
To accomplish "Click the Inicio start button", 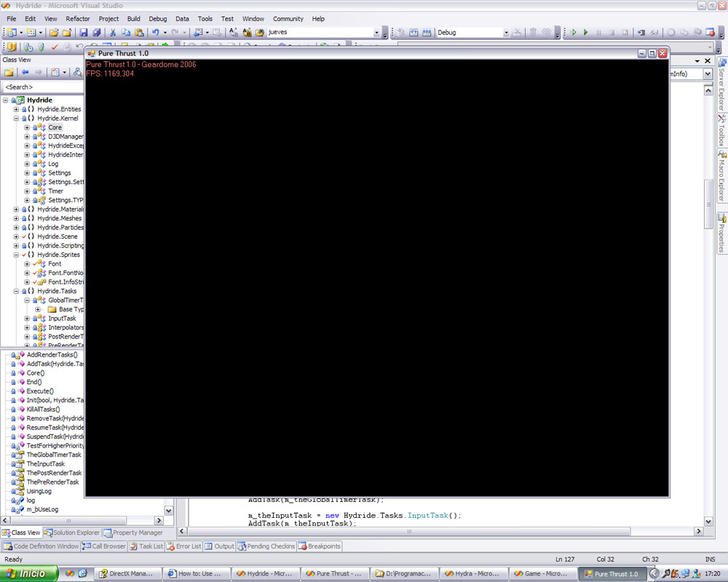I will coord(29,574).
